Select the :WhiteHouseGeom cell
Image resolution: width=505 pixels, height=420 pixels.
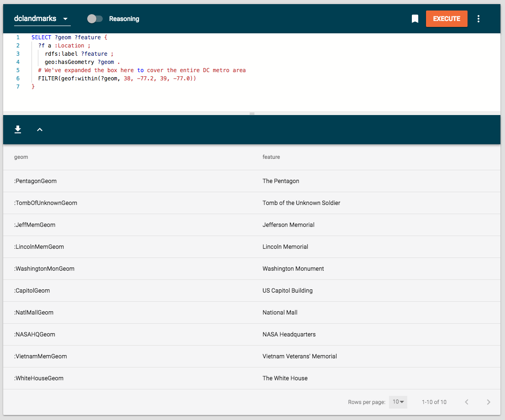coord(39,378)
